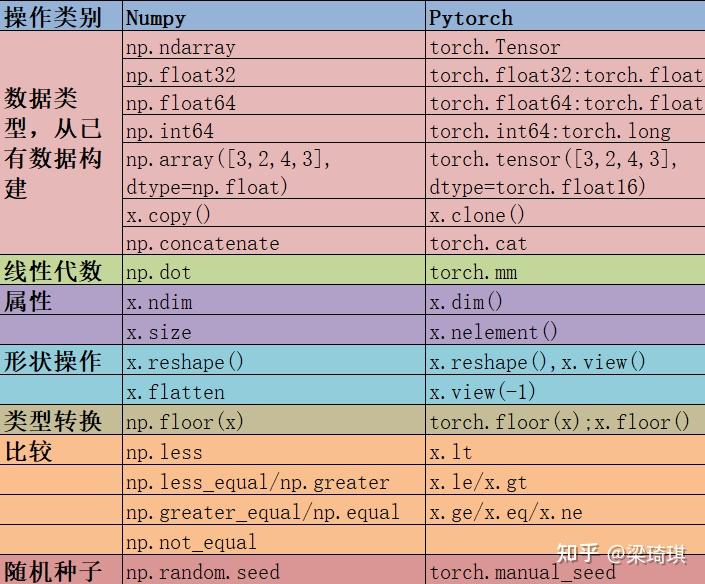Click the 操作类别 header cell
This screenshot has width=705, height=584.
click(61, 17)
